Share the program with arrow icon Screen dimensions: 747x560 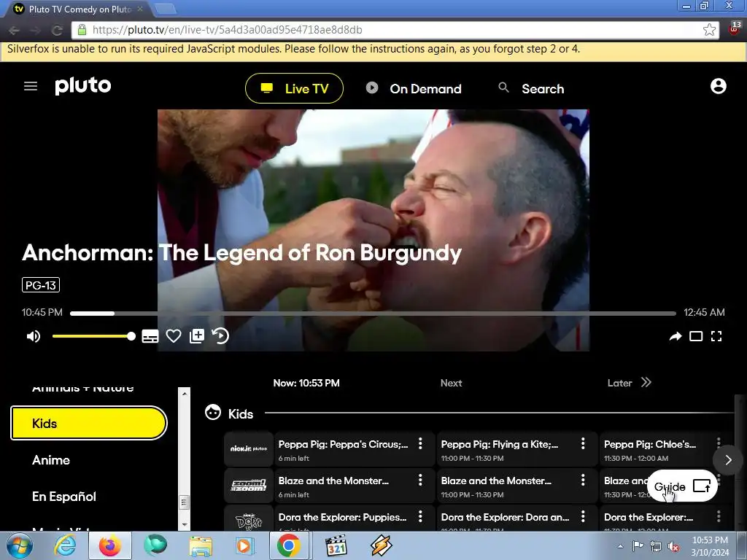(x=675, y=337)
